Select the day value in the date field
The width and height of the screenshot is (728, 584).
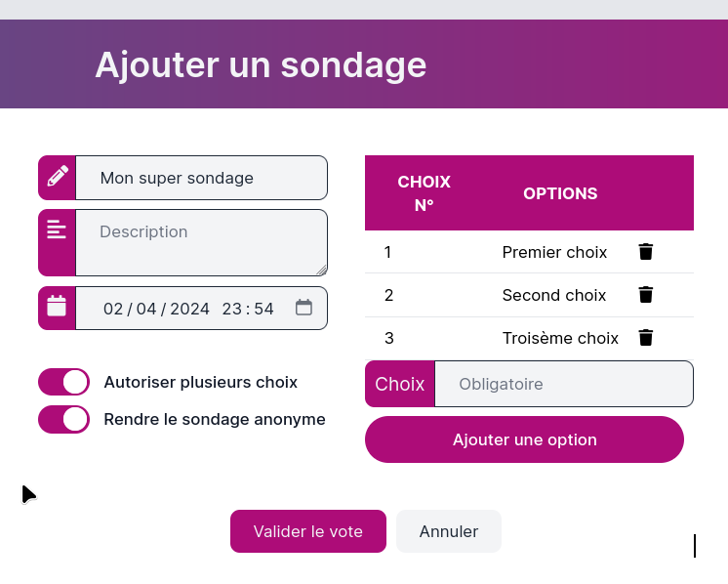click(113, 309)
